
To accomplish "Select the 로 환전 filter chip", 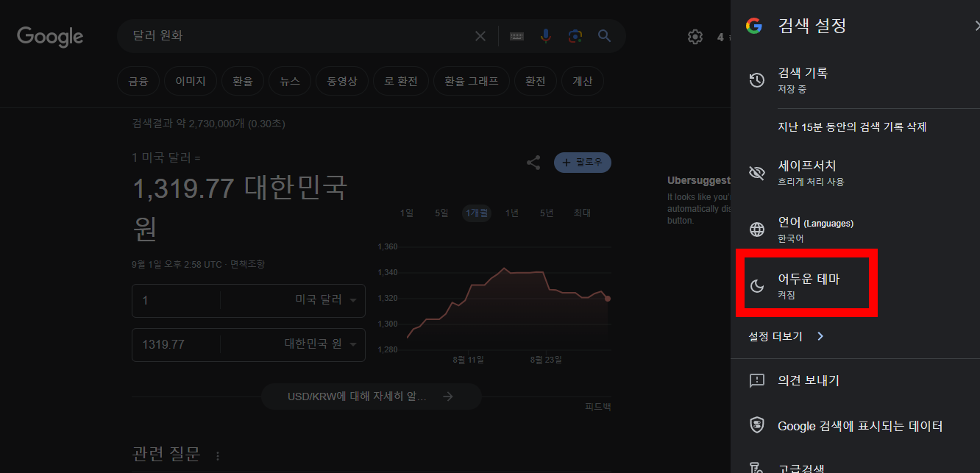I will 401,82.
